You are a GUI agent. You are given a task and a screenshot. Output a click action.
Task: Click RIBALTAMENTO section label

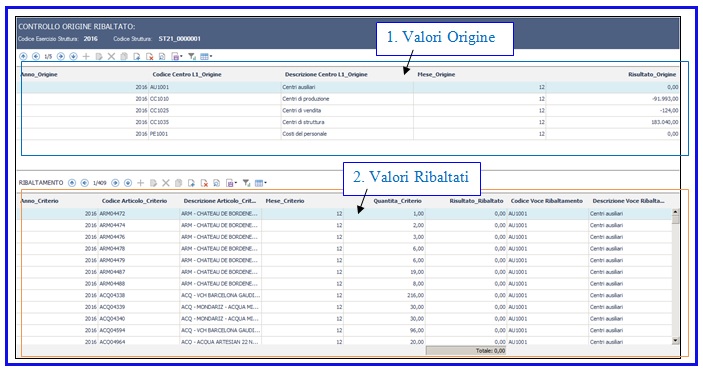[x=41, y=183]
